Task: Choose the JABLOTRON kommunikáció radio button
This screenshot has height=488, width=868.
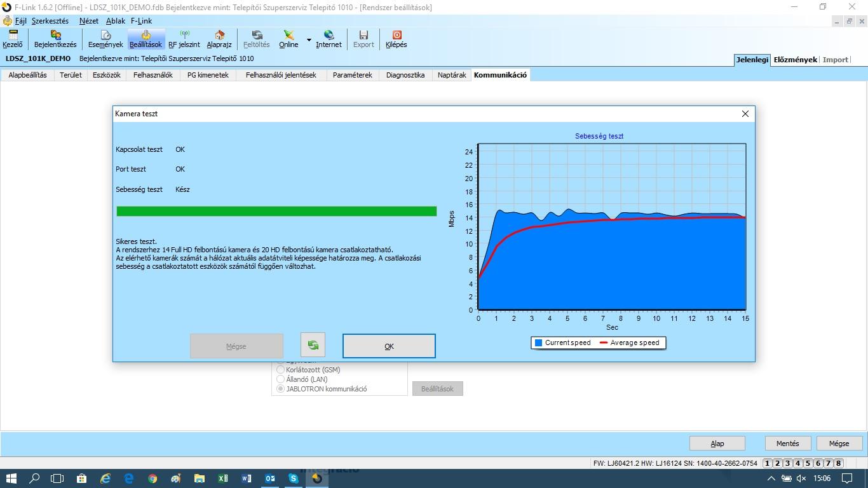Action: (x=280, y=389)
